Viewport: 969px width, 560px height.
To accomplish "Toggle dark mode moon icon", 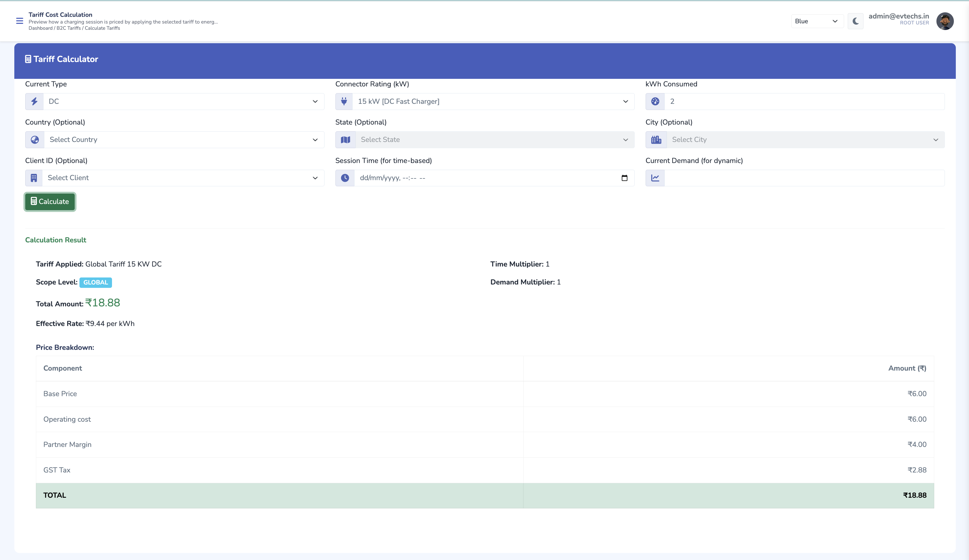I will click(x=855, y=21).
